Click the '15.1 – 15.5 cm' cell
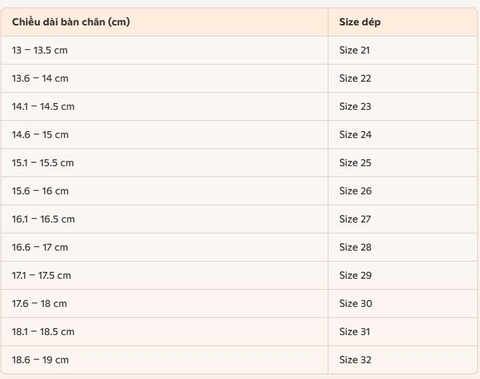The height and width of the screenshot is (379, 480). coord(165,163)
